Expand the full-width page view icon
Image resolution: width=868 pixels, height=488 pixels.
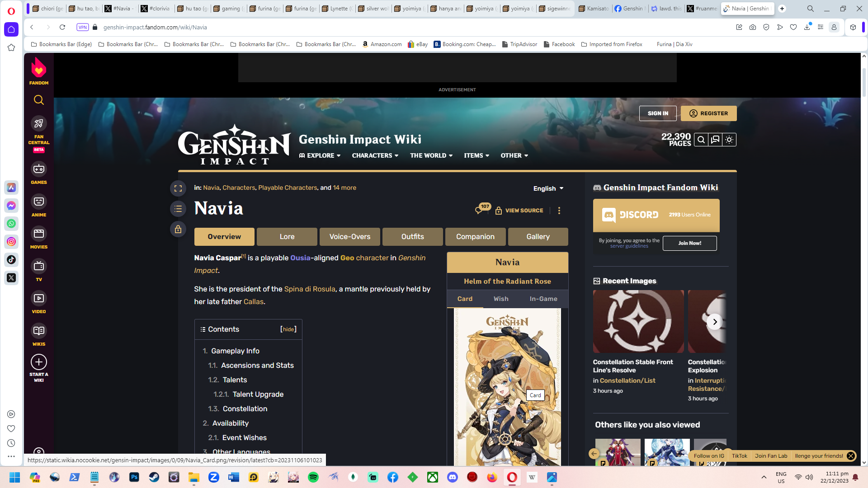[x=178, y=188]
